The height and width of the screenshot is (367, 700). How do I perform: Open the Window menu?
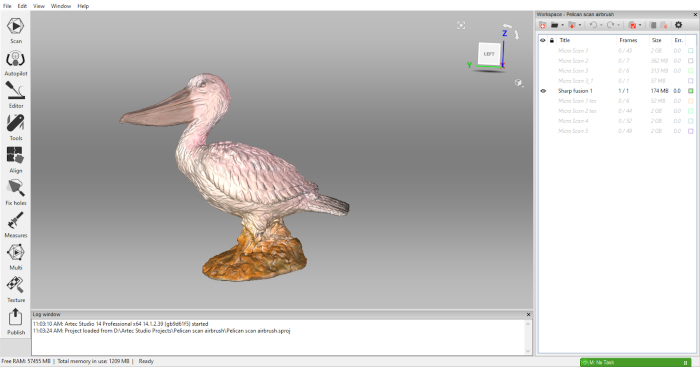point(61,6)
